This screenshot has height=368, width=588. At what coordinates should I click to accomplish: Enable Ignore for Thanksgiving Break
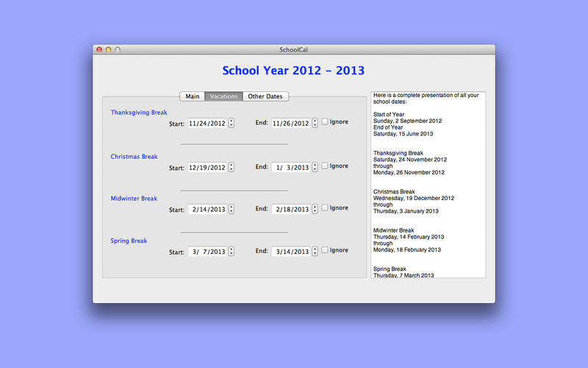click(x=325, y=122)
